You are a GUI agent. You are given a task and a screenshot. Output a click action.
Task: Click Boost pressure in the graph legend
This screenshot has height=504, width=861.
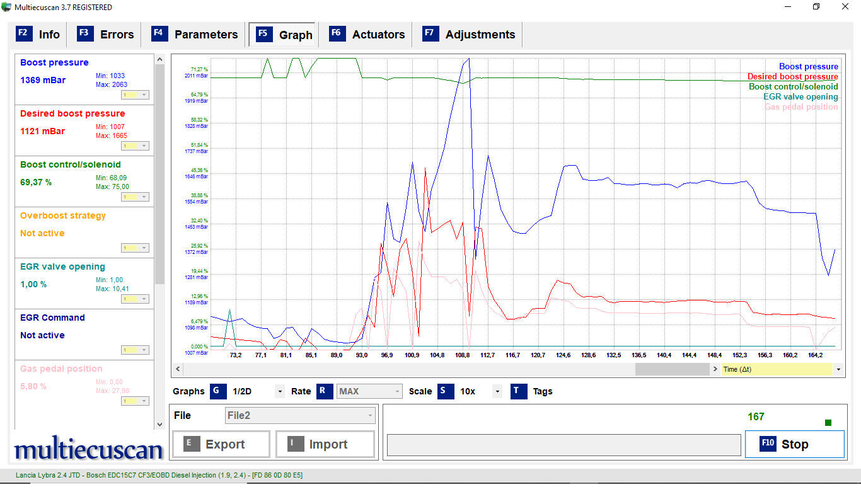click(809, 66)
